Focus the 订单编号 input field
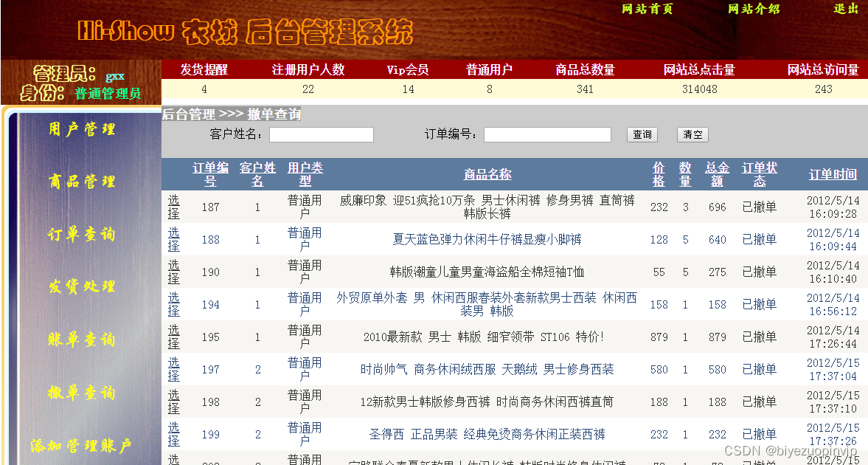The height and width of the screenshot is (465, 868). click(547, 134)
